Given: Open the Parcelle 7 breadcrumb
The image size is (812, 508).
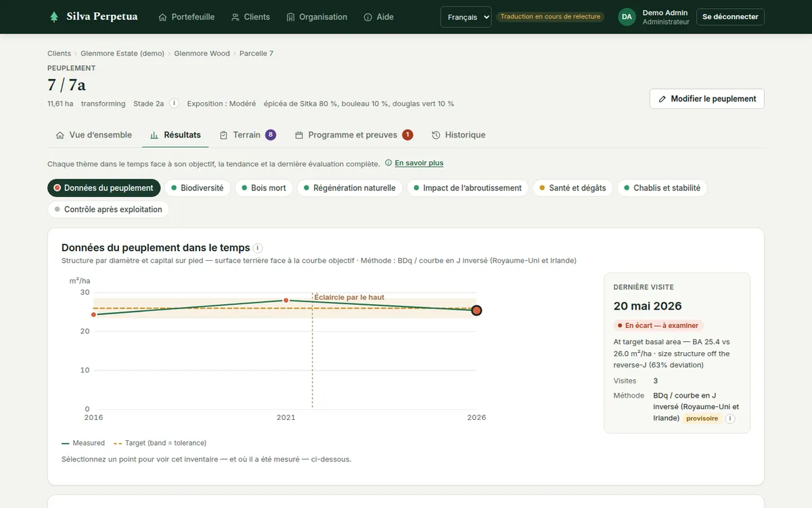Looking at the screenshot, I should (x=256, y=54).
